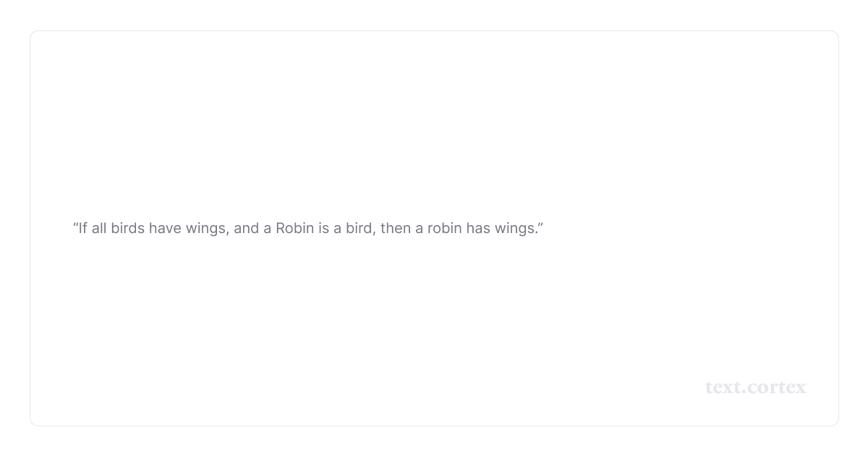
Task: Click the text.cortex watermark logo
Action: tap(755, 387)
